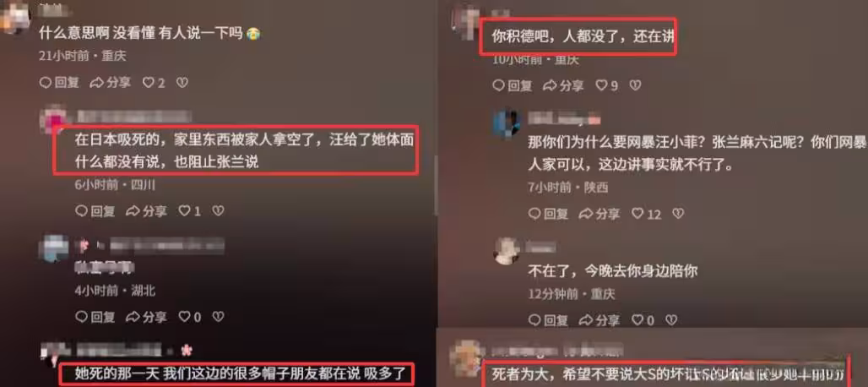
Task: Dislike the 21小时前 重庆 comment
Action: 182,83
